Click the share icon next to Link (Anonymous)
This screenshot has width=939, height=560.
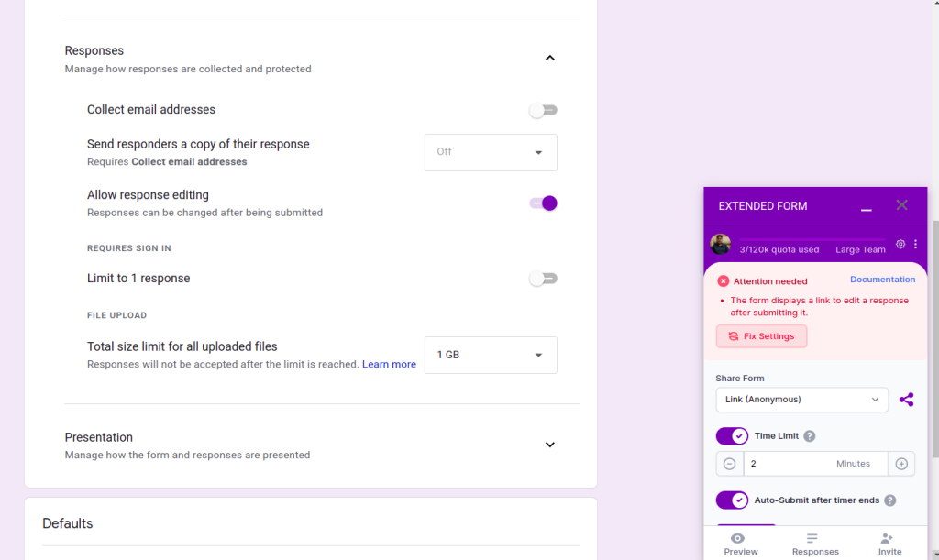pos(907,400)
